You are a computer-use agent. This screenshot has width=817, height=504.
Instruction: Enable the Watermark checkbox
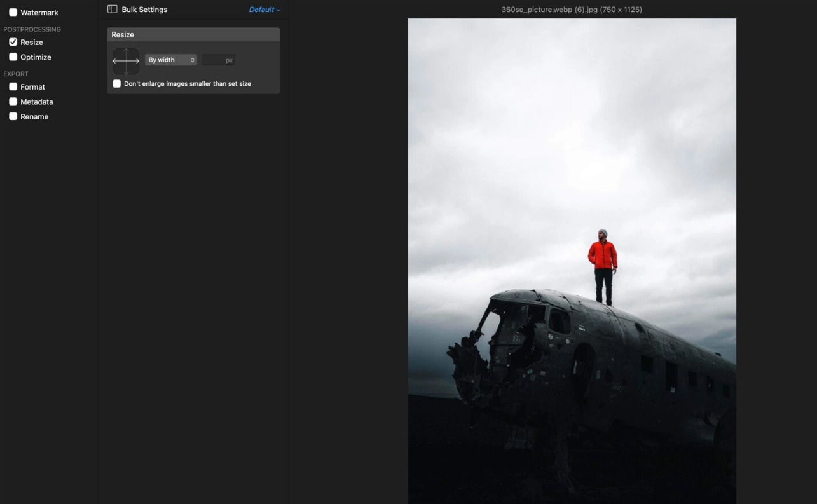(x=13, y=13)
